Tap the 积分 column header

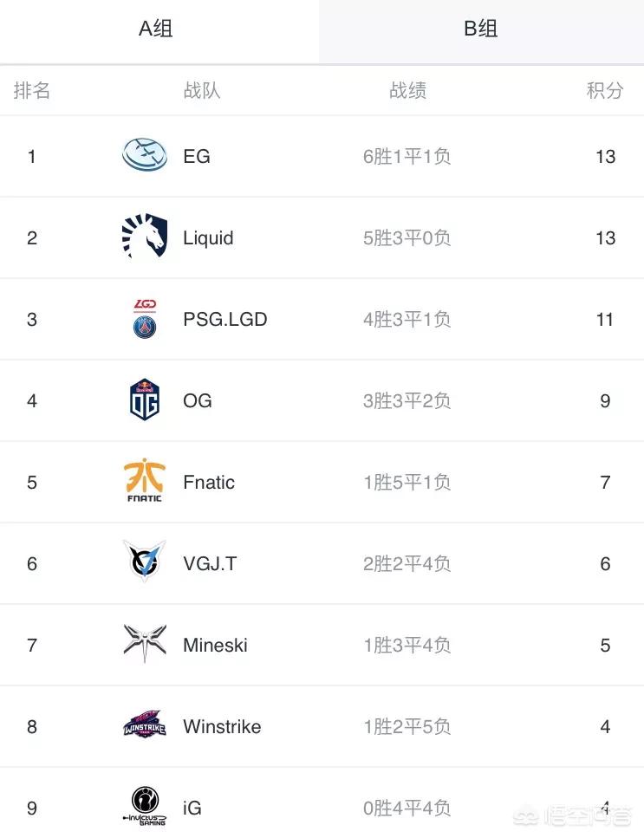pos(605,90)
